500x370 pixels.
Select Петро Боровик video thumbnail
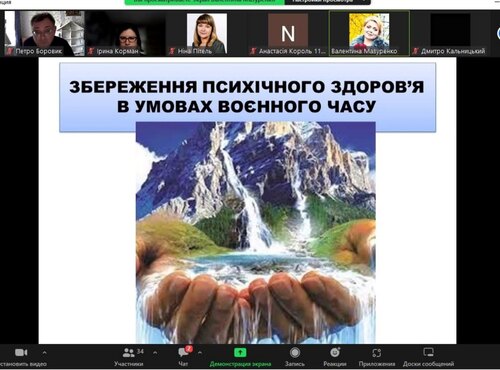(44, 33)
